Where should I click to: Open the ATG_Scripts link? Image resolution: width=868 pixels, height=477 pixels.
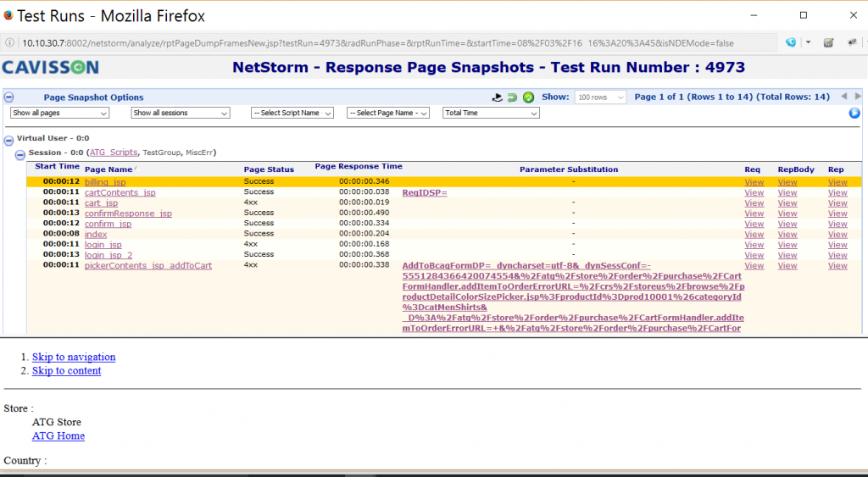click(114, 153)
